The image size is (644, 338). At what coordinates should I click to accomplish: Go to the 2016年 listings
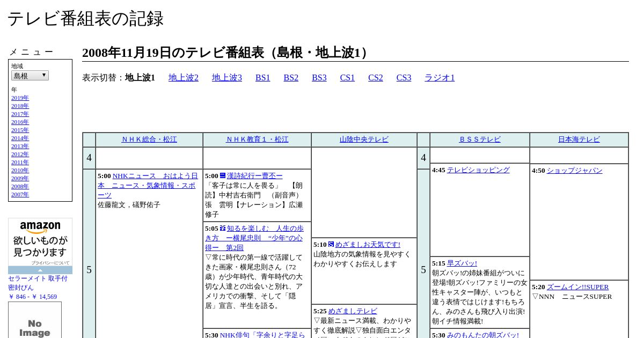pyautogui.click(x=20, y=122)
